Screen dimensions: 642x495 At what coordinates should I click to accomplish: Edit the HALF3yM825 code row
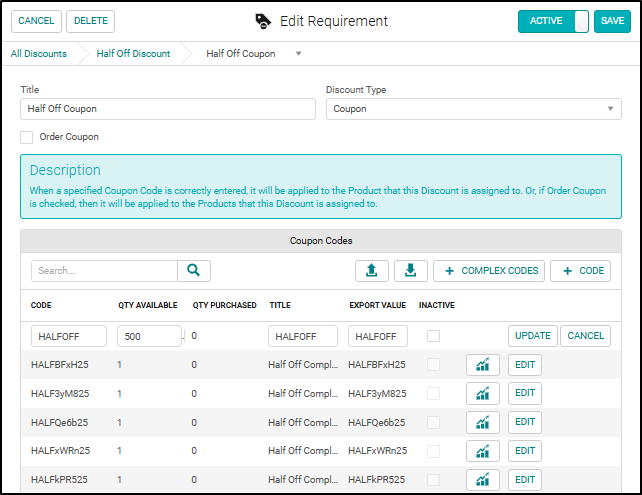coord(525,393)
